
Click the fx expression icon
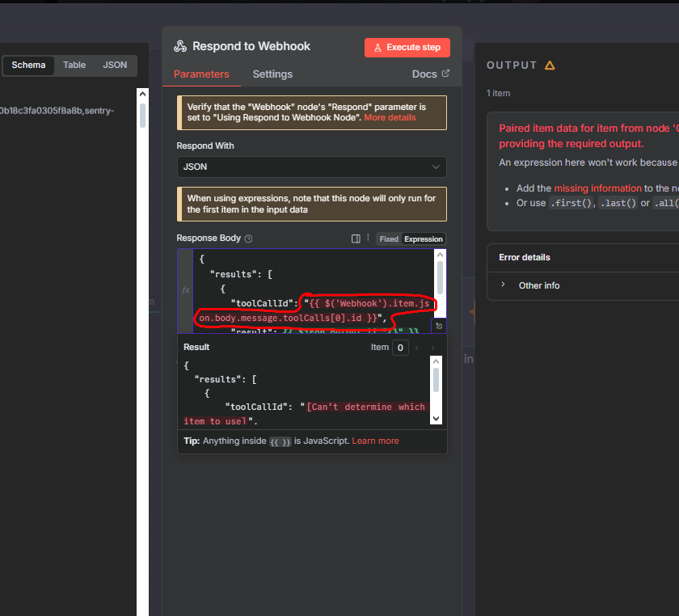(185, 289)
